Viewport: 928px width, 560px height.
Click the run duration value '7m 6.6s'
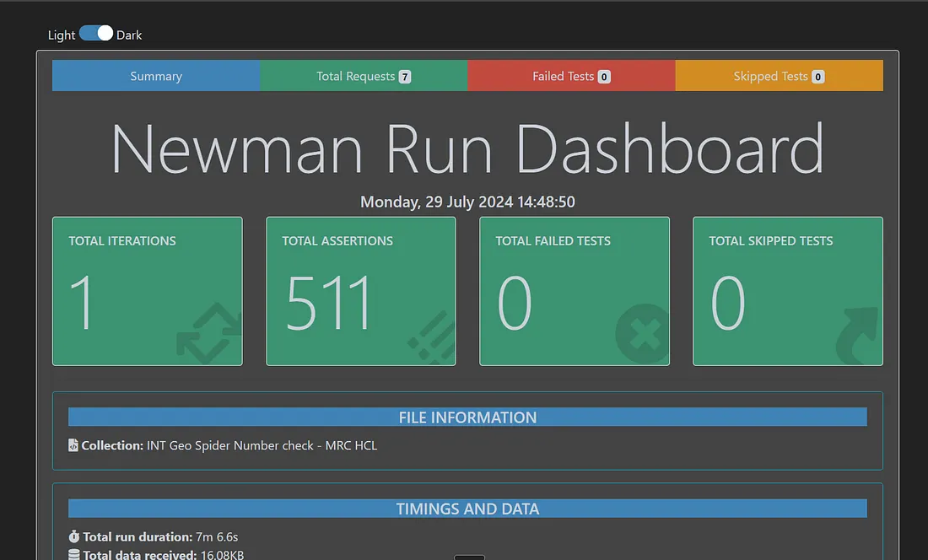click(217, 537)
